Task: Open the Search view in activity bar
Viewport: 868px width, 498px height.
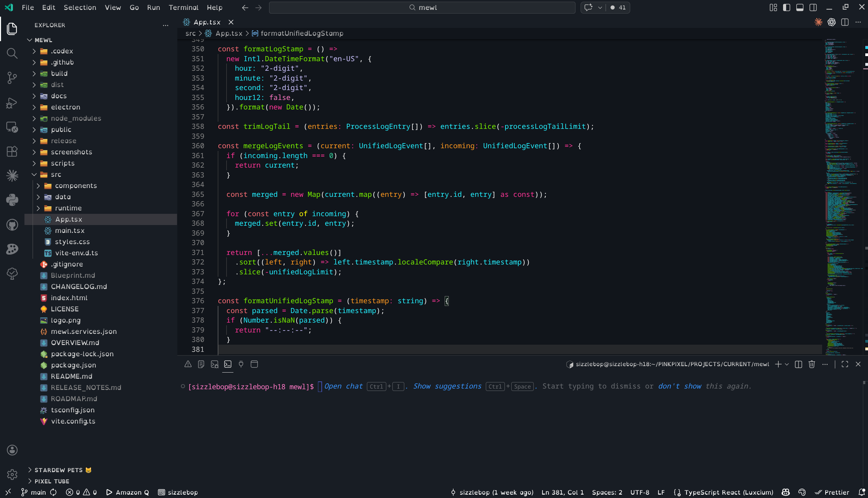Action: click(12, 53)
